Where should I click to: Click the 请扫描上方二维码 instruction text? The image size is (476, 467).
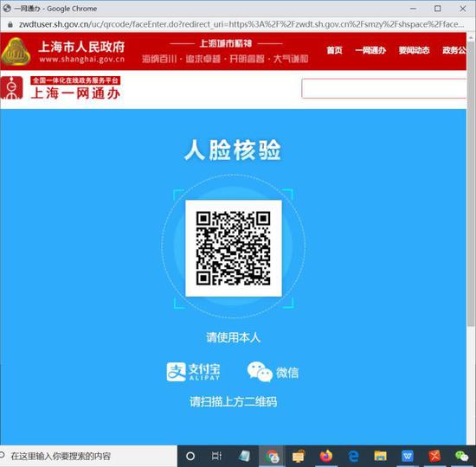tap(233, 402)
